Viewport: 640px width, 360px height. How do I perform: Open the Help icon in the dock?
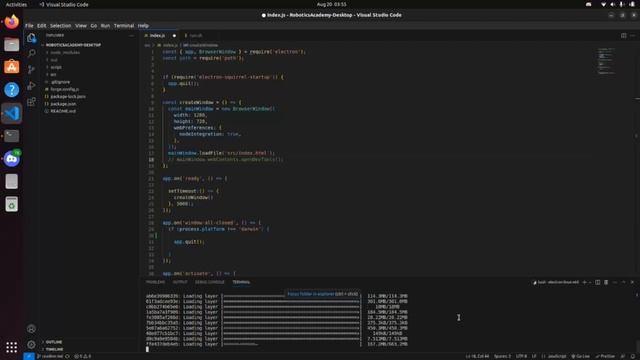[11, 90]
